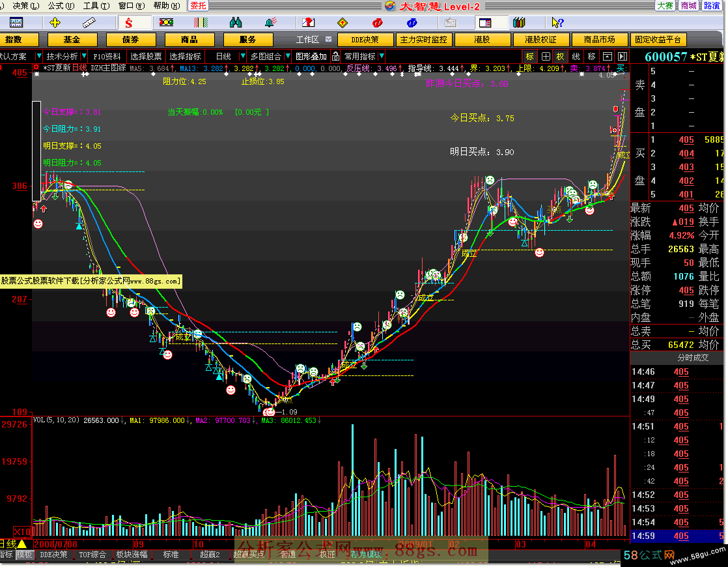Viewport: 728px width, 567px height.
Task: Open the binoculars search icon
Action: 236,22
